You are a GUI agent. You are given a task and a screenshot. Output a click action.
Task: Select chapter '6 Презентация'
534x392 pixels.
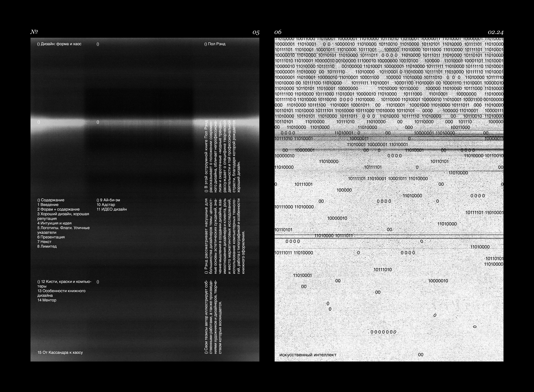click(x=51, y=237)
